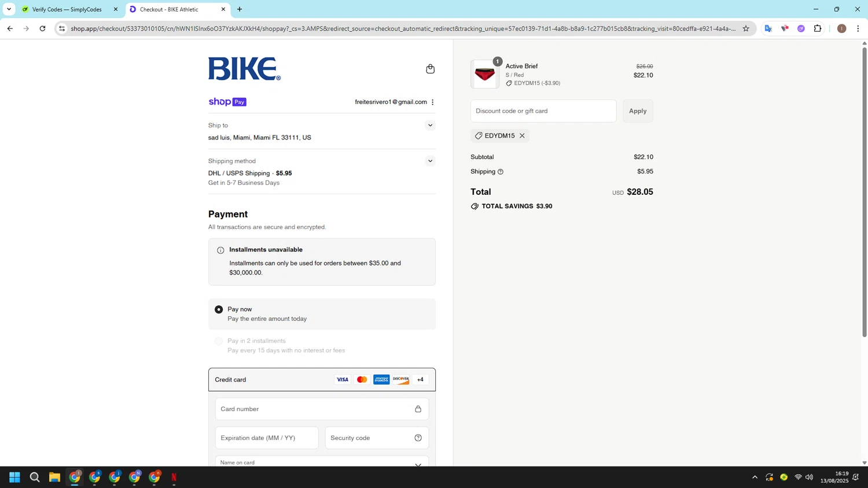This screenshot has height=488, width=868.
Task: Open the Chrome profile avatar
Action: tap(842, 28)
